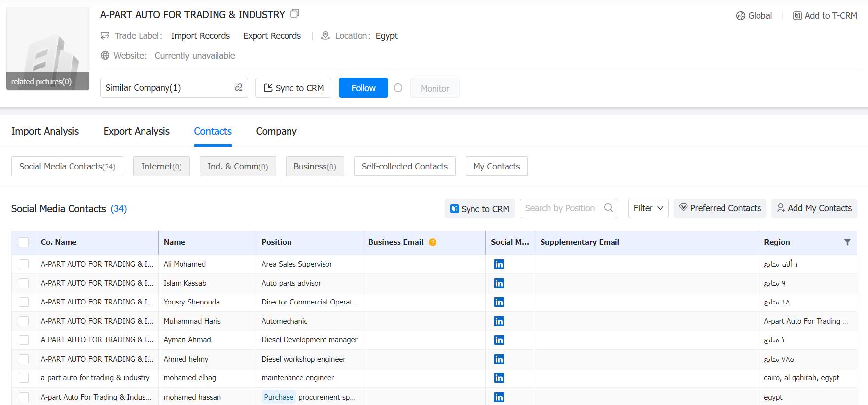Open the Similar Company(1) selector
868x405 pixels.
click(174, 88)
